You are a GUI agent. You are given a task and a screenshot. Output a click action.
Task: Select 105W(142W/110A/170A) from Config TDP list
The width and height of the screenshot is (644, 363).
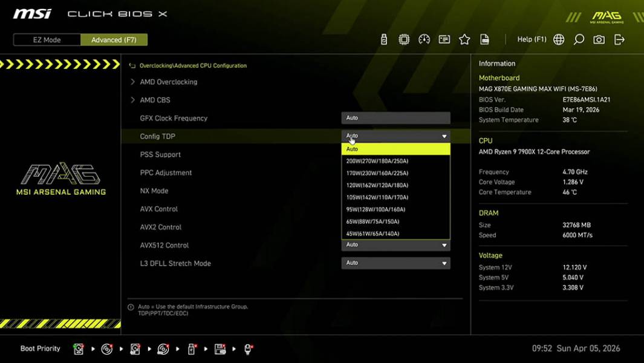[x=395, y=197]
